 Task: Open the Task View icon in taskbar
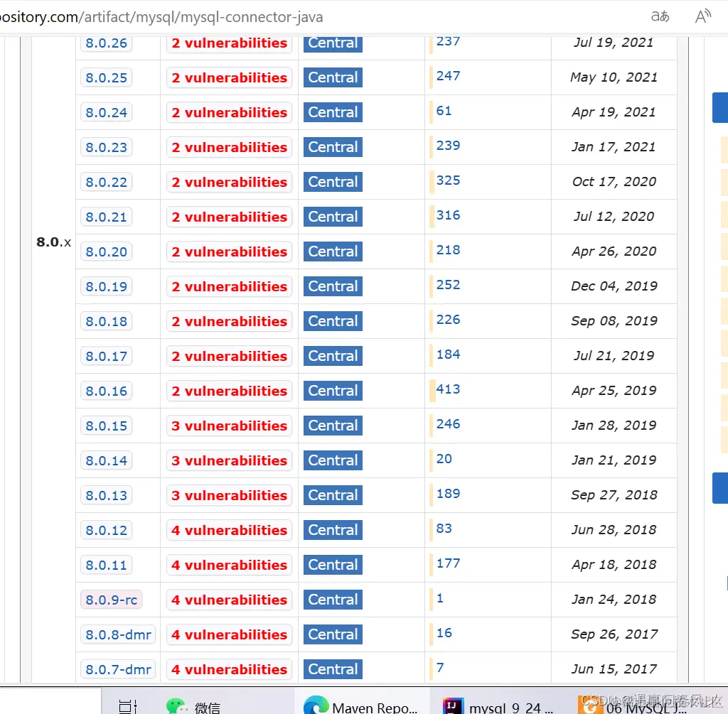128,707
